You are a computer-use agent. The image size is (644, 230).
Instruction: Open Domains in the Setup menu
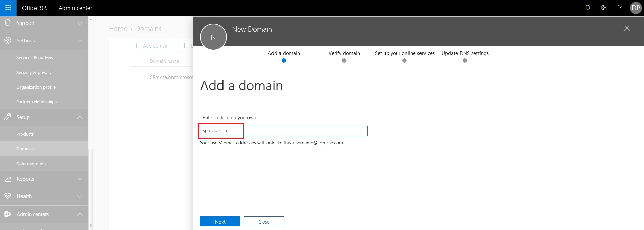25,149
